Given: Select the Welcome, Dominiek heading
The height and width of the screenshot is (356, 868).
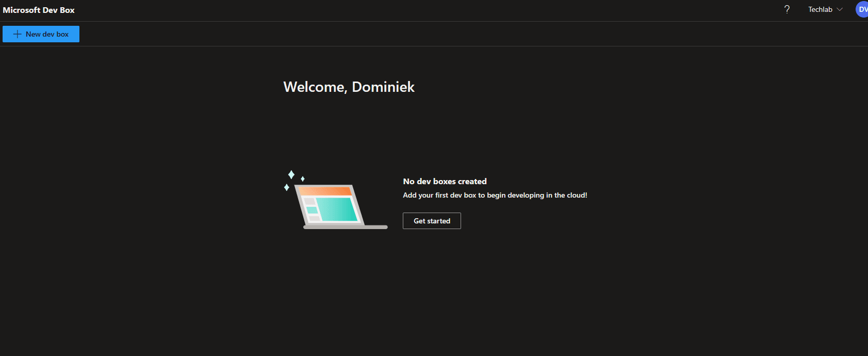Looking at the screenshot, I should [349, 87].
